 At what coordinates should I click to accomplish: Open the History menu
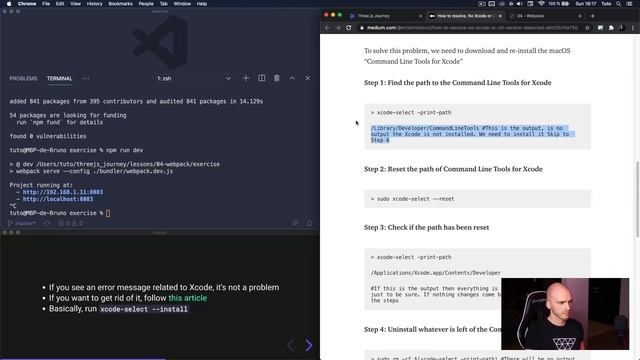94,4
